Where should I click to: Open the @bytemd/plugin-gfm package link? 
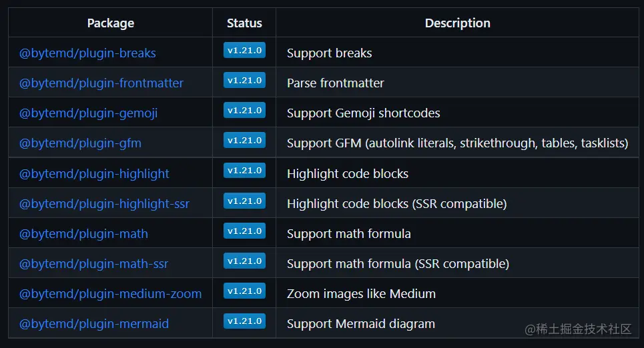point(80,143)
